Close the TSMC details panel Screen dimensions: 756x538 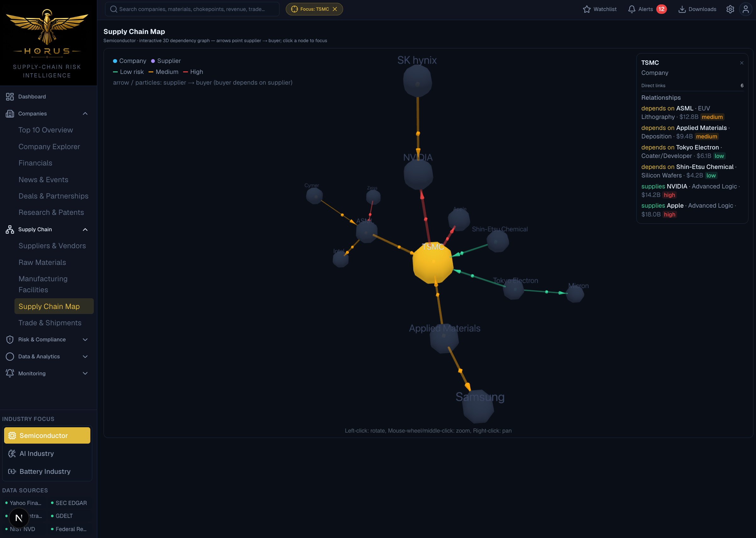tap(742, 63)
